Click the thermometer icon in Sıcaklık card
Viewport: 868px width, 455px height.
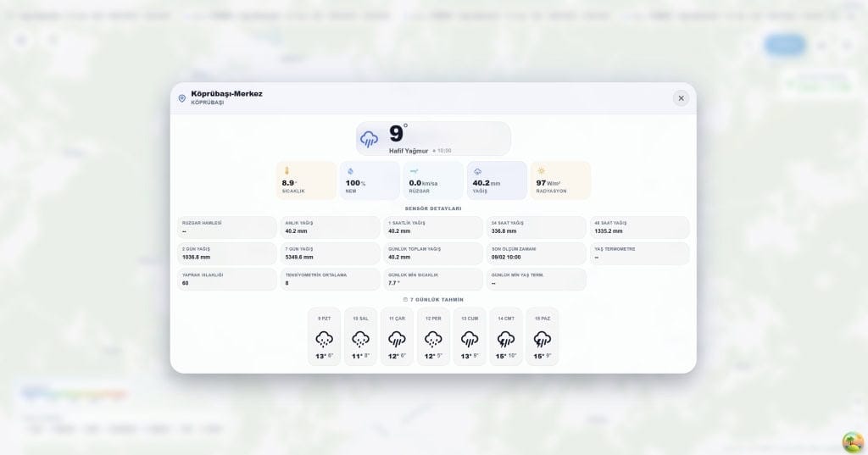point(287,171)
